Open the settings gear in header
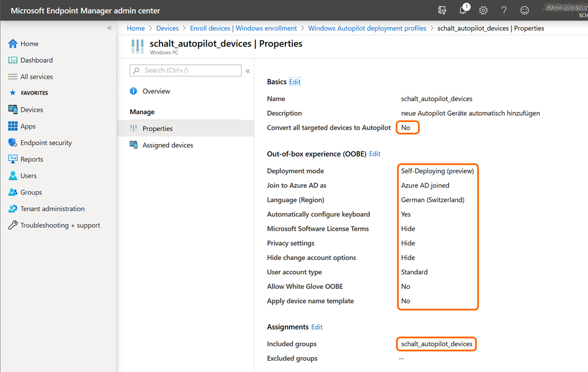 [483, 10]
